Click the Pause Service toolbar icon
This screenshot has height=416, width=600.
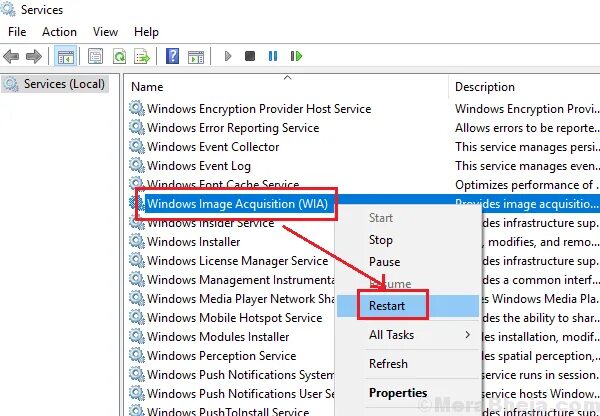273,57
